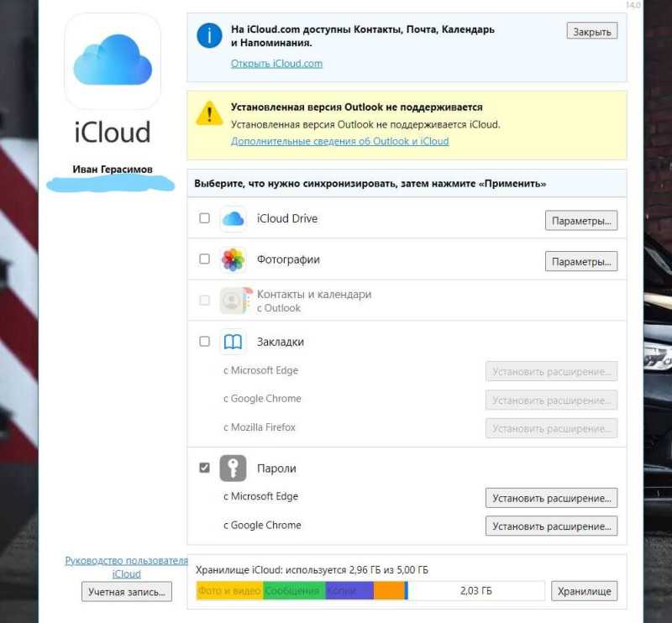Click the Закладки label text
This screenshot has width=672, height=623.
[x=281, y=342]
